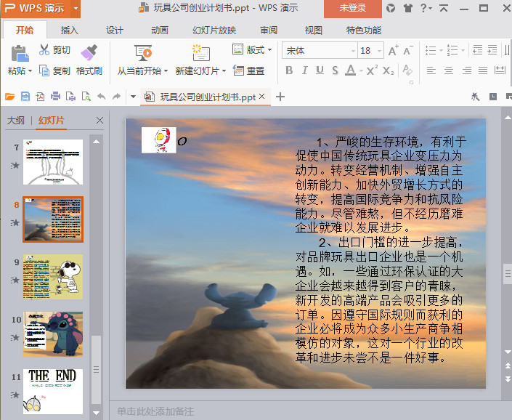This screenshot has height=420, width=512.
Task: Add a new document tab with plus button
Action: [280, 97]
